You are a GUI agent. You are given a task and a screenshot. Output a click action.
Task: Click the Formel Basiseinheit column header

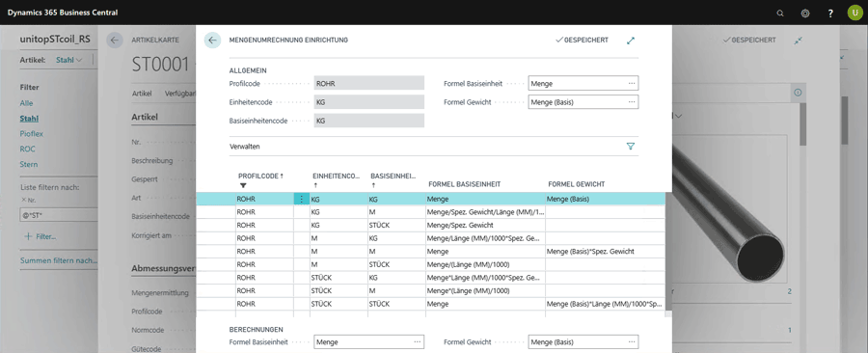tap(465, 183)
